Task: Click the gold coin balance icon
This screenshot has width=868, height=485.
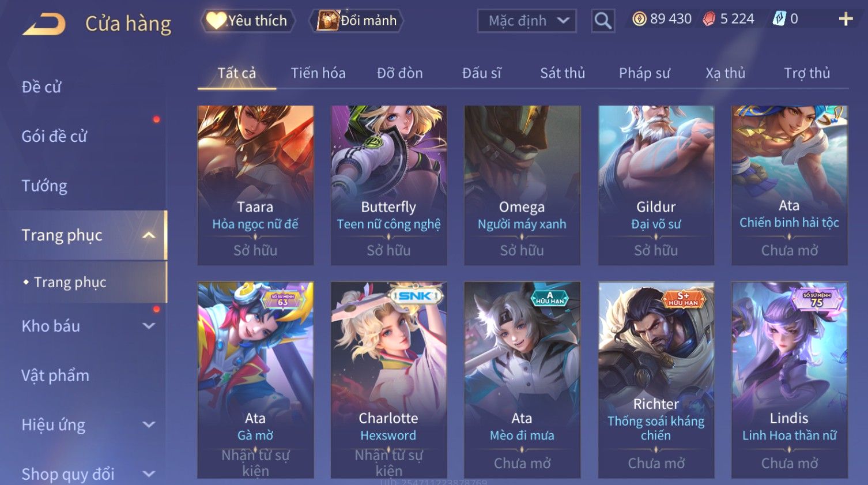Action: pyautogui.click(x=639, y=19)
